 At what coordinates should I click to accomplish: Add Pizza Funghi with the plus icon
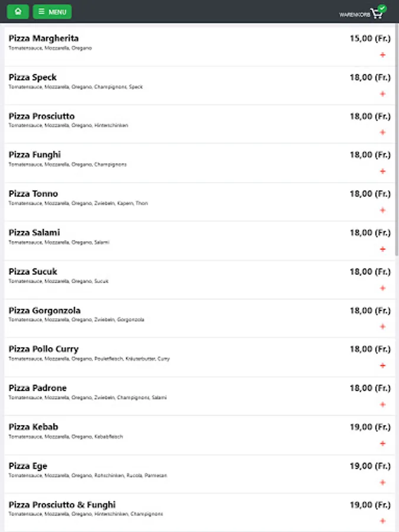(382, 171)
